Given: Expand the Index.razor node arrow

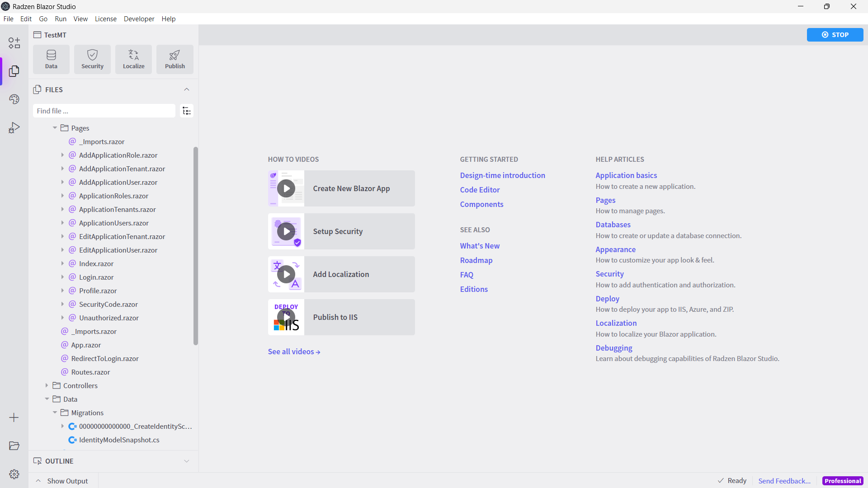Looking at the screenshot, I should [62, 263].
